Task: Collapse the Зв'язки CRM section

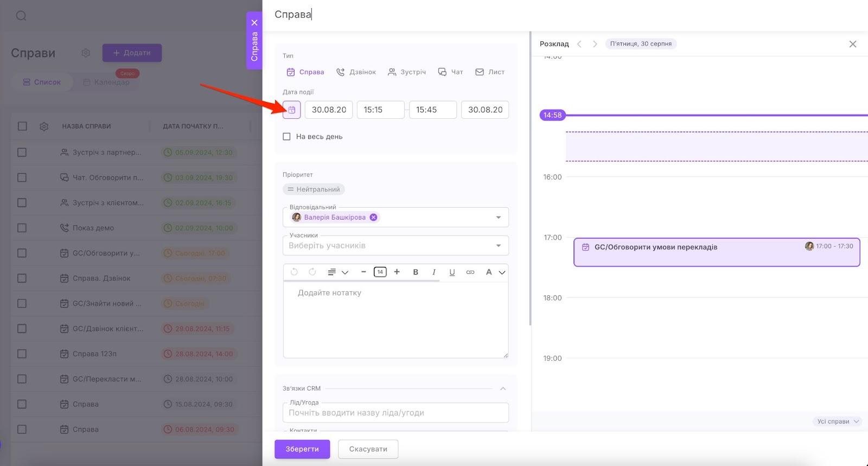Action: pos(503,388)
